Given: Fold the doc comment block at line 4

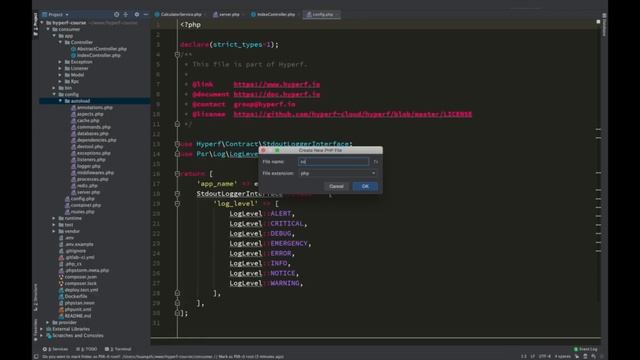Looking at the screenshot, I should (x=177, y=54).
